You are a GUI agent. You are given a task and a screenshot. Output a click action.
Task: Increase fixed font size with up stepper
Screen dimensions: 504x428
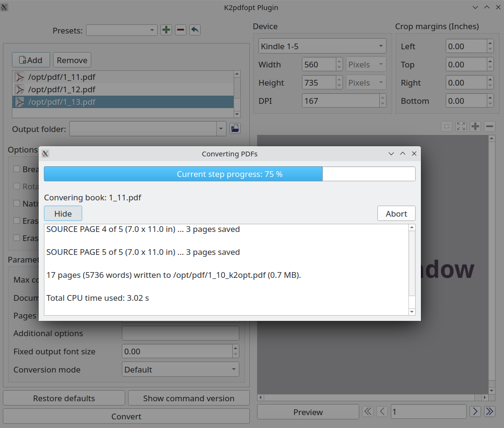236,348
